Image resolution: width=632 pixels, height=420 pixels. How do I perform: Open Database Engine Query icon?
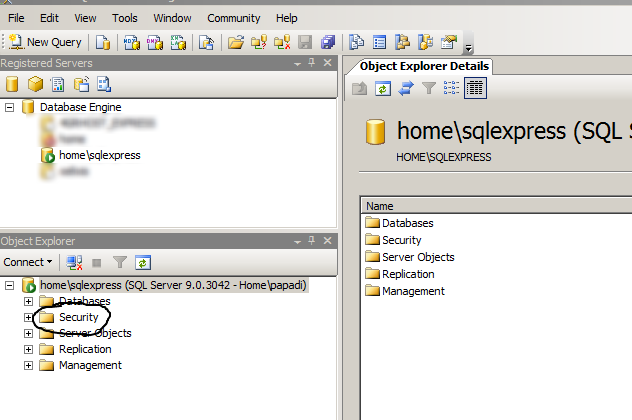[103, 42]
